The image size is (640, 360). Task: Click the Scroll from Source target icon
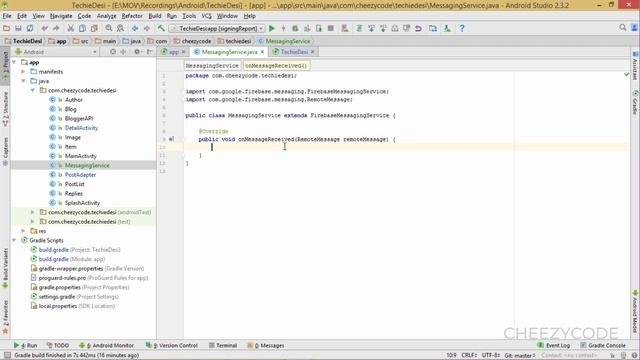pyautogui.click(x=113, y=52)
